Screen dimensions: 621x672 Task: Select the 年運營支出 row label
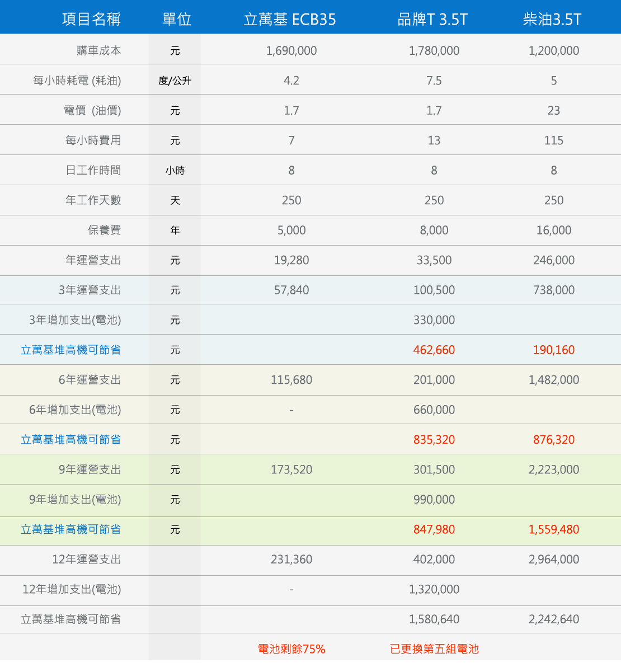pyautogui.click(x=93, y=260)
